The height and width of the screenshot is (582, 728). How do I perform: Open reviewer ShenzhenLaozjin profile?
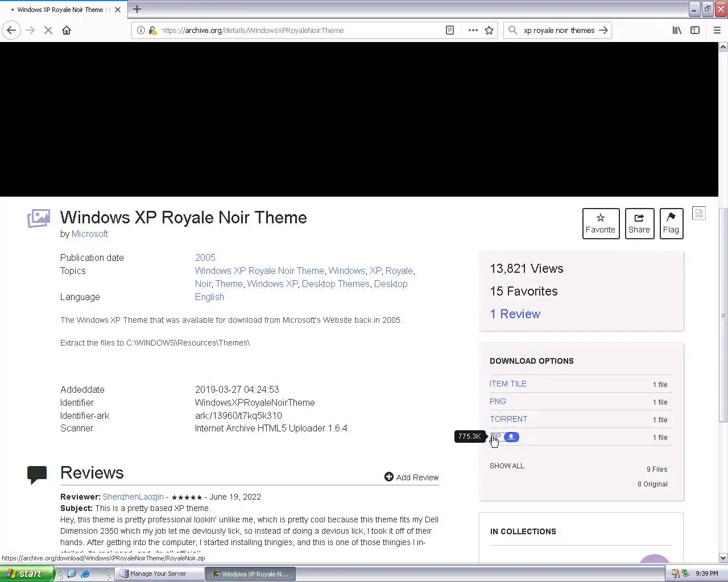click(x=133, y=497)
